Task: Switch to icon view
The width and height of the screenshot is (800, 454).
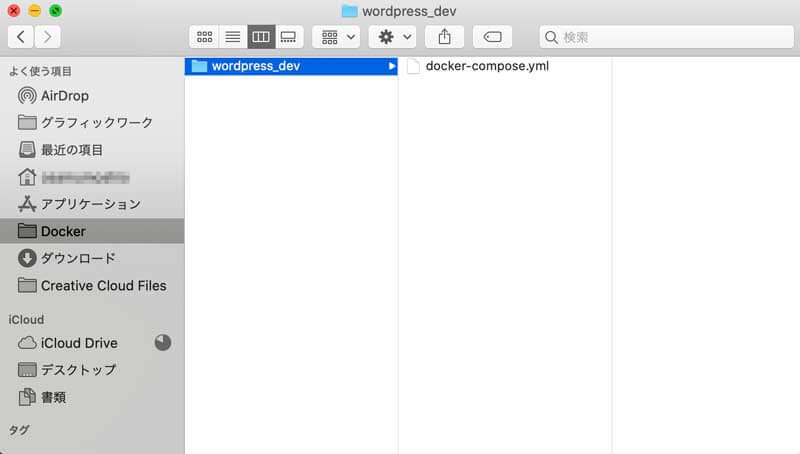Action: [204, 37]
